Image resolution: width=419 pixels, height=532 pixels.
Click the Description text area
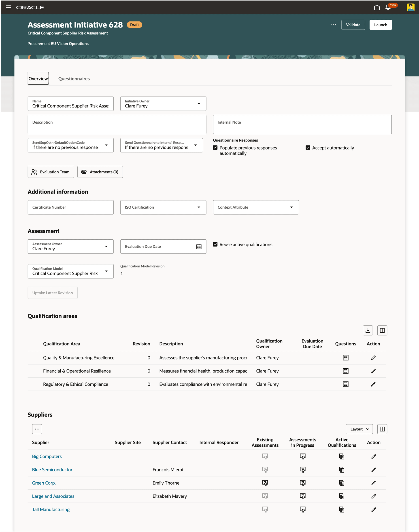117,124
